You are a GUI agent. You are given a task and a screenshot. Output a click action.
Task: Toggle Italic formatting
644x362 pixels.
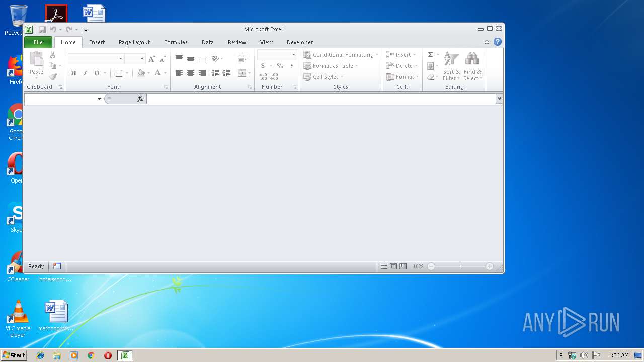85,73
